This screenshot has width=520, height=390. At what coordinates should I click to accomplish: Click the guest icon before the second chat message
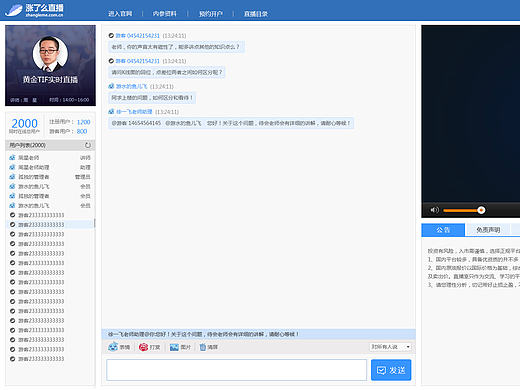pos(111,61)
